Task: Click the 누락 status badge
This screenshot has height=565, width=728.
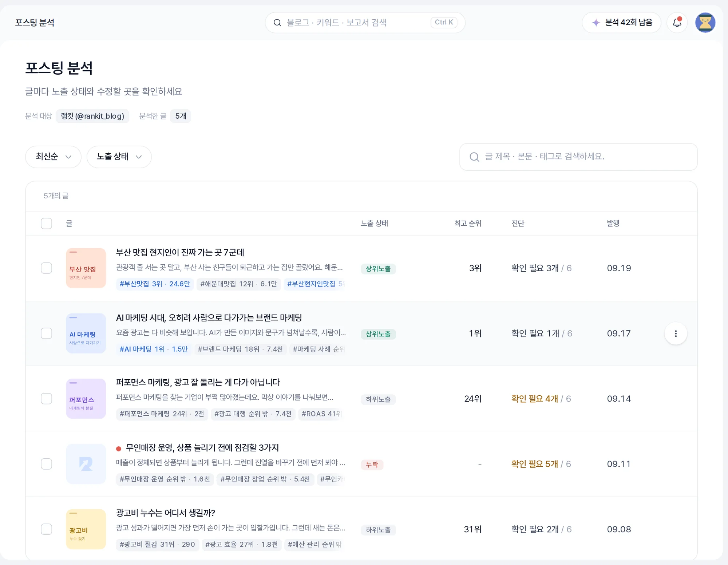Action: coord(372,465)
